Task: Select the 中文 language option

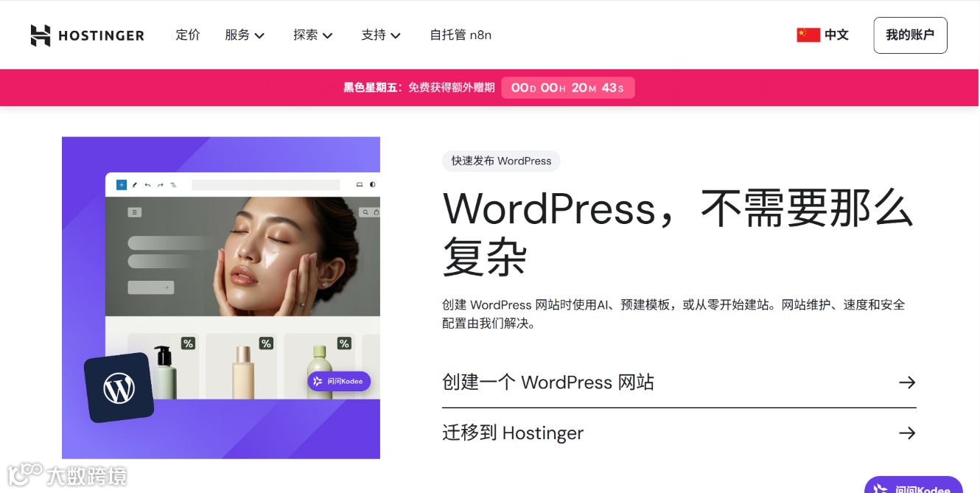Action: coord(836,35)
